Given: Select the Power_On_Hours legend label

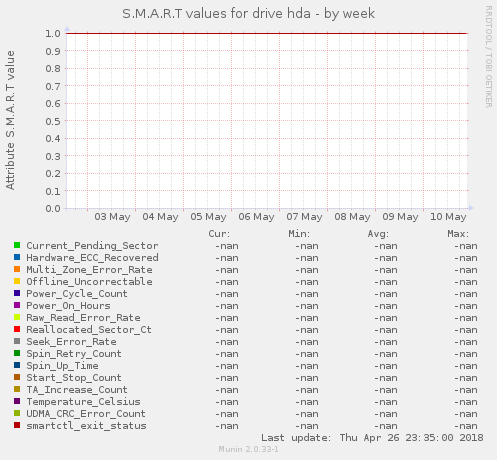Looking at the screenshot, I should 68,306.
